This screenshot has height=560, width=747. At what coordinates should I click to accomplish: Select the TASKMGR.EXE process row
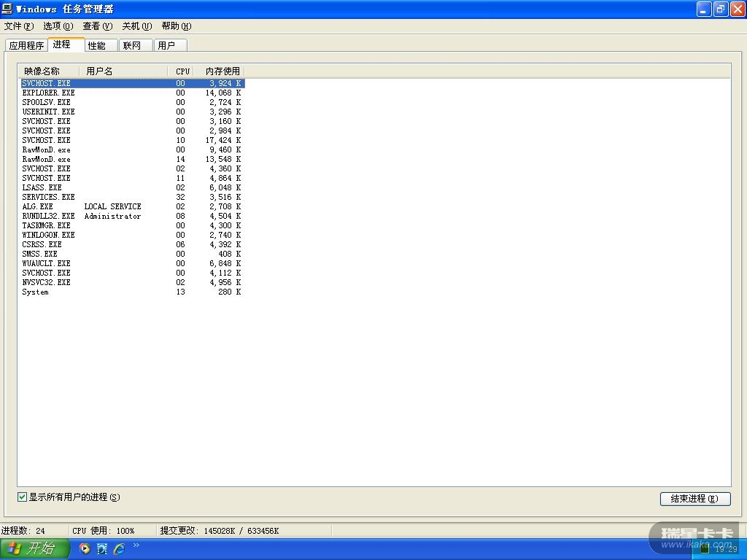[x=132, y=226]
